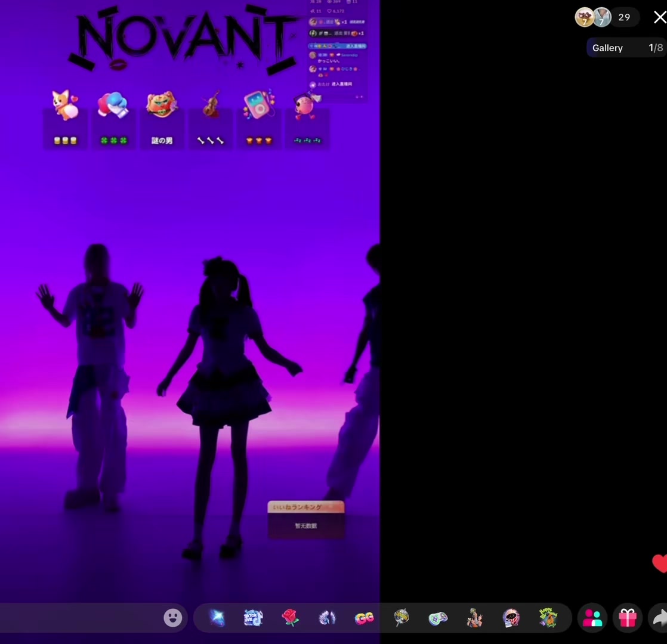The image size is (667, 644).
Task: Select the burger face 謎の男 card
Action: 162,119
